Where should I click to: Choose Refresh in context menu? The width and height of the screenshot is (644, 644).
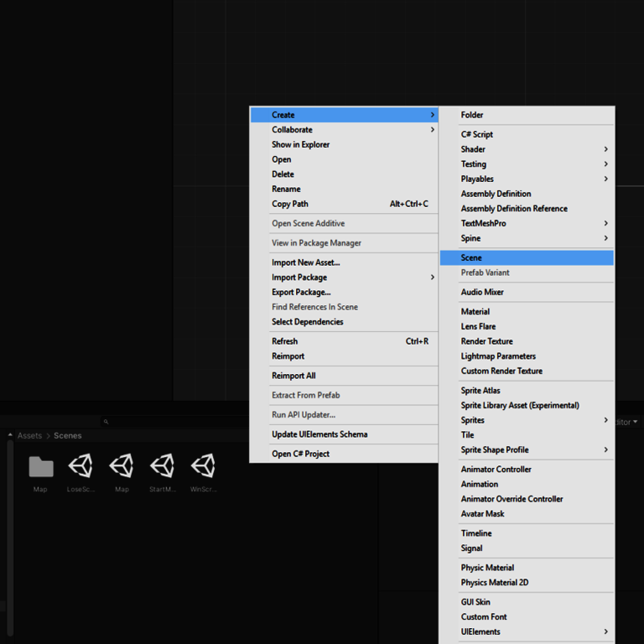(x=344, y=341)
